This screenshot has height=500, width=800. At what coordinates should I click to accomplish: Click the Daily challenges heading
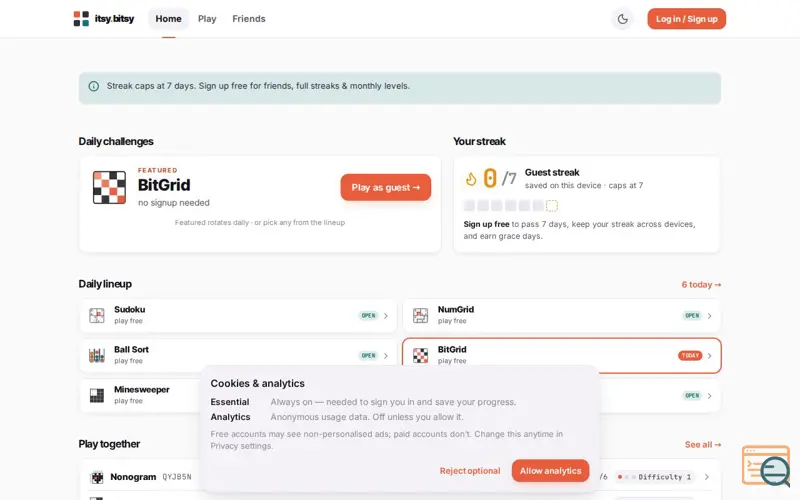pos(116,141)
